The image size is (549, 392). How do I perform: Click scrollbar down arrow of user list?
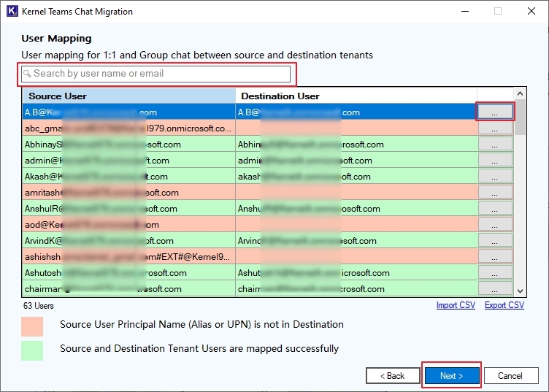tap(520, 291)
